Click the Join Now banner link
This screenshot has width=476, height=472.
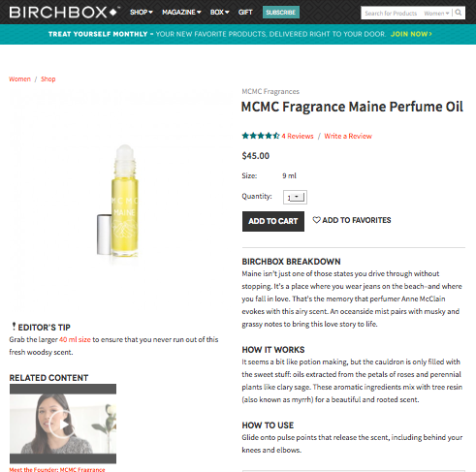(x=411, y=34)
